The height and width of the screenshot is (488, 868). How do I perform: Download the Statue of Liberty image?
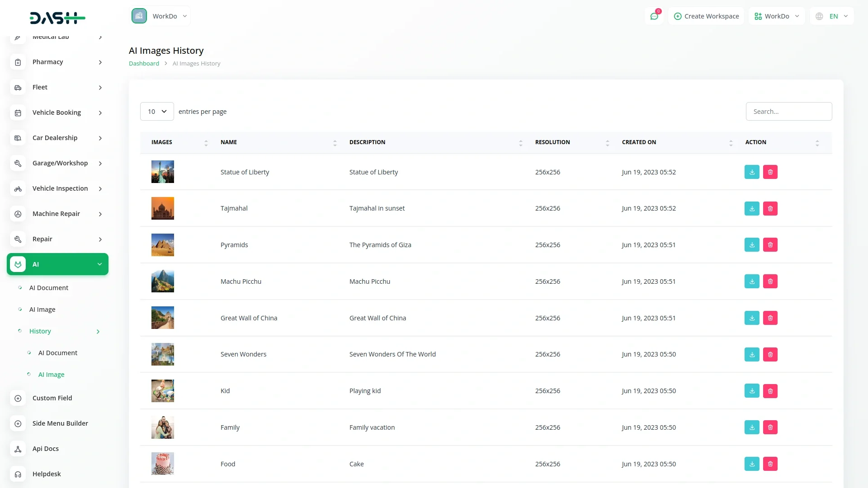[752, 172]
